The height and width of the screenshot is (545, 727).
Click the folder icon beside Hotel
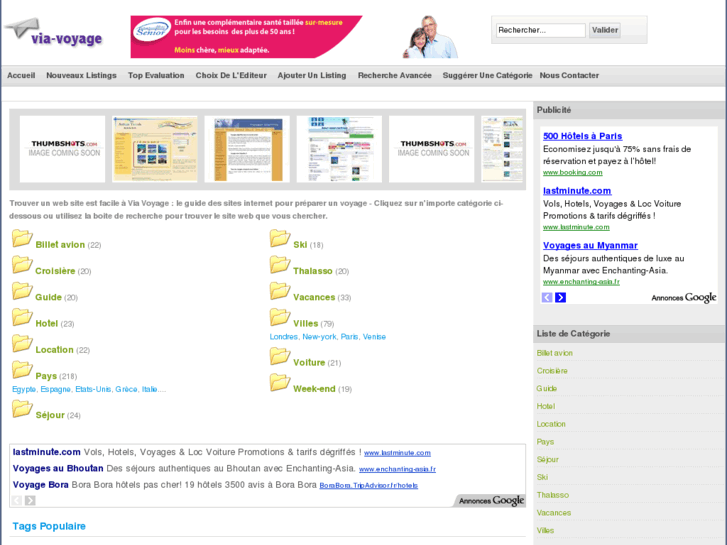22,317
